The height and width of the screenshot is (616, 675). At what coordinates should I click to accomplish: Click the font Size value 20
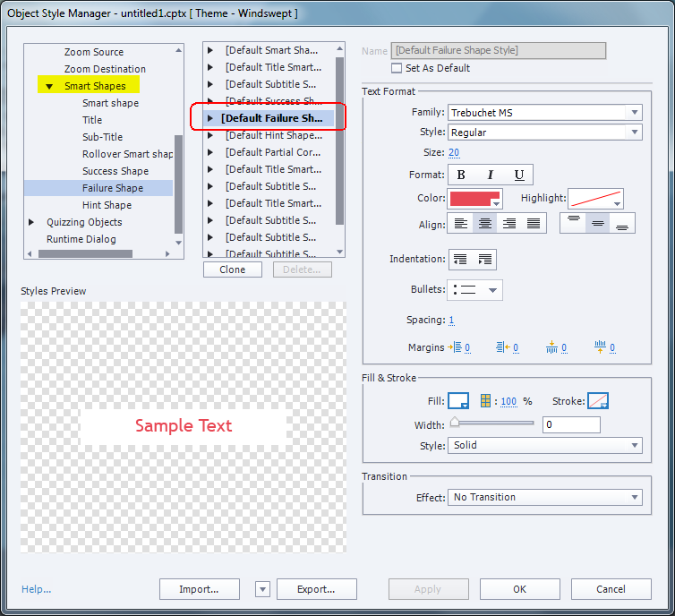454,153
